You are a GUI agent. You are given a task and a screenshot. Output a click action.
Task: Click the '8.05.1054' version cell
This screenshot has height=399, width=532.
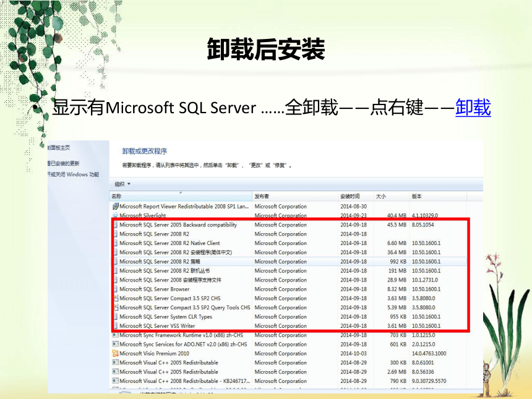[x=423, y=225]
